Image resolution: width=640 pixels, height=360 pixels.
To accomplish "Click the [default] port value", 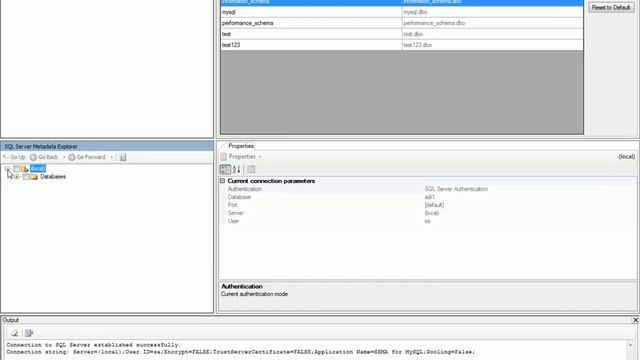I will [x=434, y=205].
